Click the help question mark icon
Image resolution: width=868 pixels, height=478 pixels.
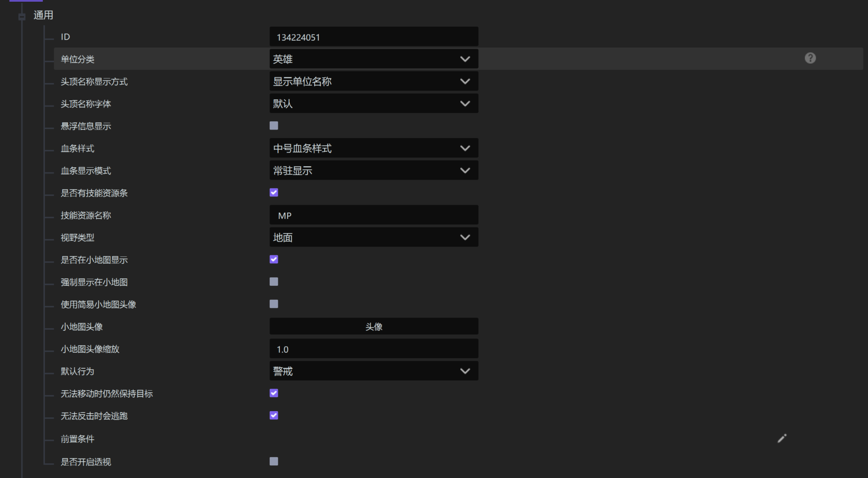tap(810, 58)
